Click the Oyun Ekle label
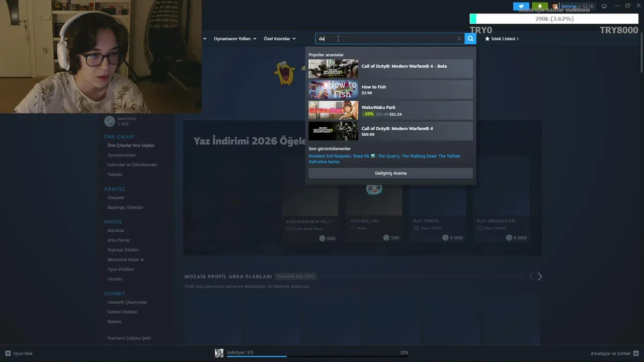This screenshot has width=644, height=362. (x=23, y=353)
